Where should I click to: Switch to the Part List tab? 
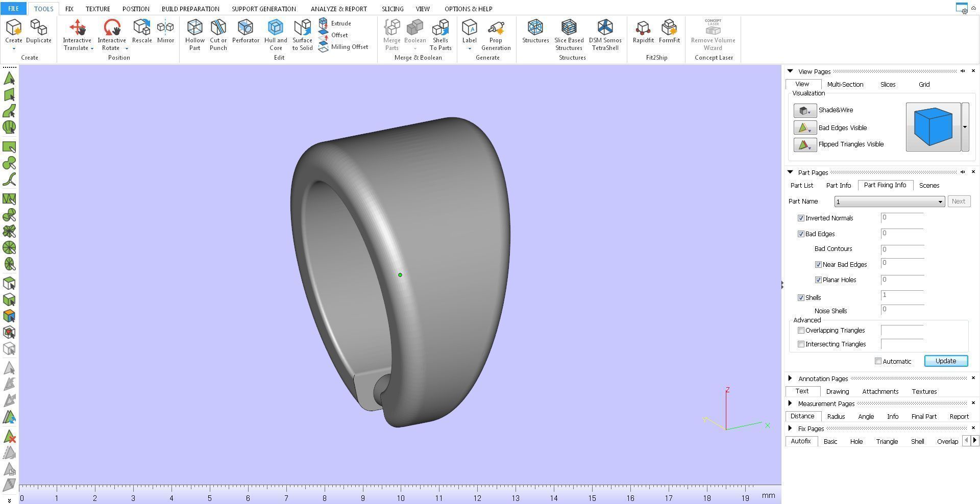point(802,186)
